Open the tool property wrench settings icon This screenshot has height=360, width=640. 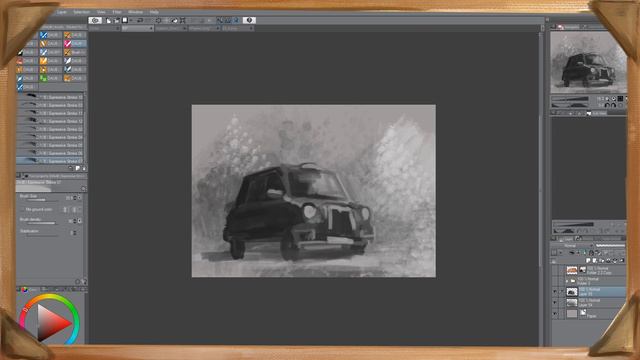[84, 282]
